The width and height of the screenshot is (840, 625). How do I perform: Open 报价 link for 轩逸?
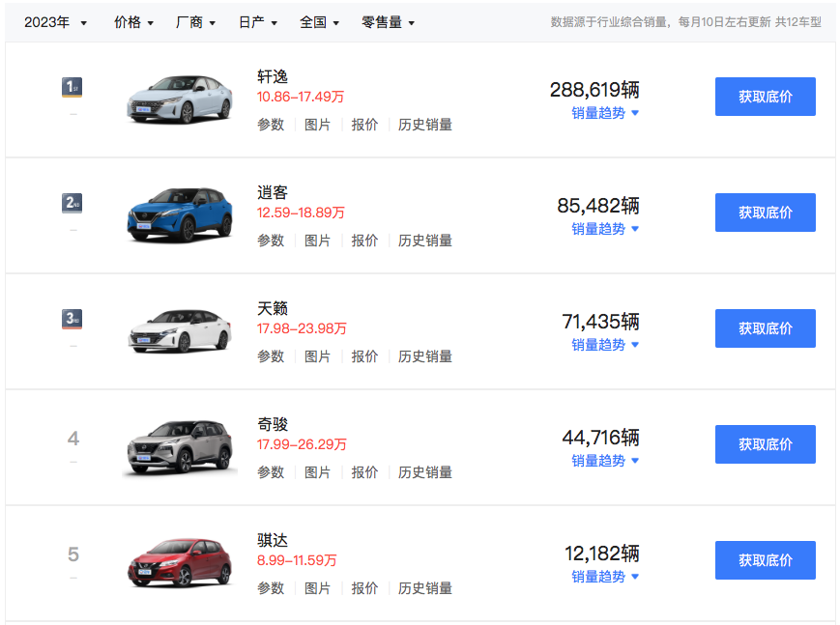click(x=364, y=125)
